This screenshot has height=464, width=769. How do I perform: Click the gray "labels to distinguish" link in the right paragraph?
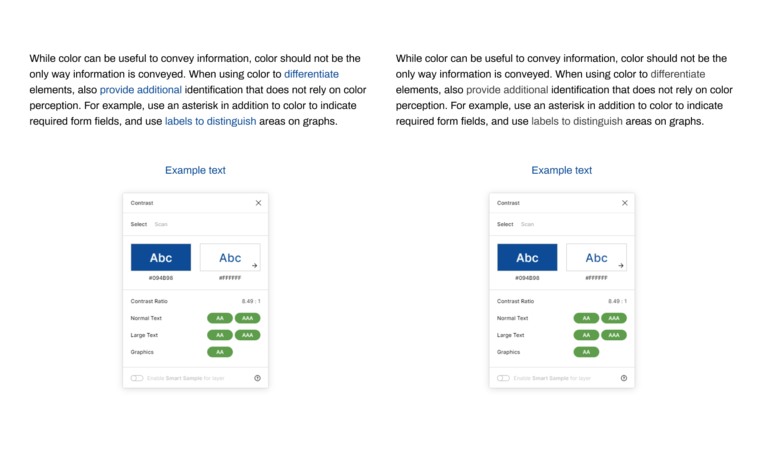[x=577, y=121]
